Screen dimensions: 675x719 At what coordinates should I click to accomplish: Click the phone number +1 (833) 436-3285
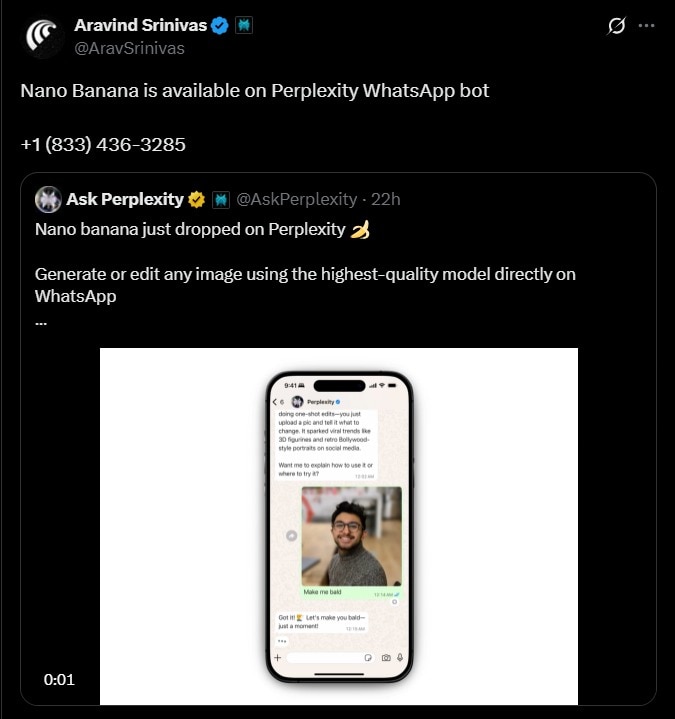(x=103, y=144)
